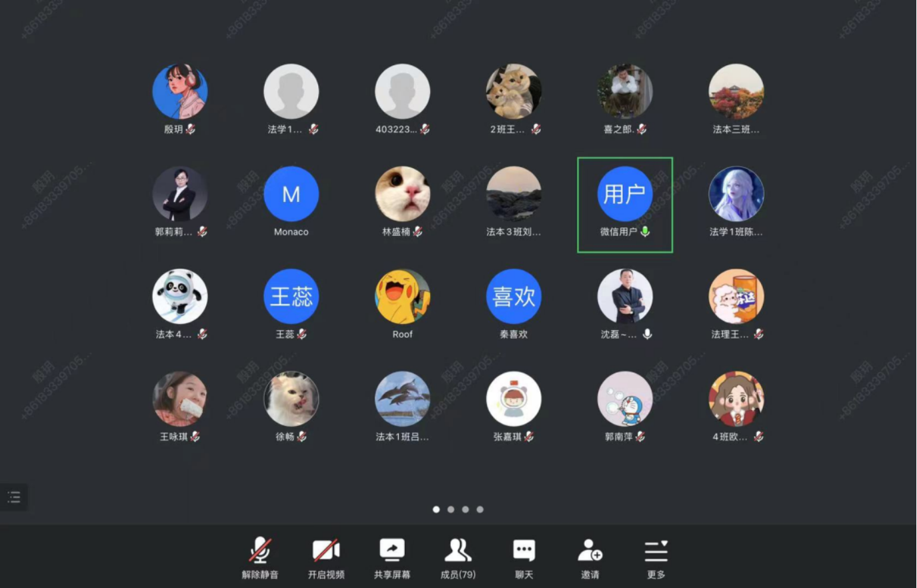
Task: Go to the second participant page dot
Action: click(x=451, y=509)
